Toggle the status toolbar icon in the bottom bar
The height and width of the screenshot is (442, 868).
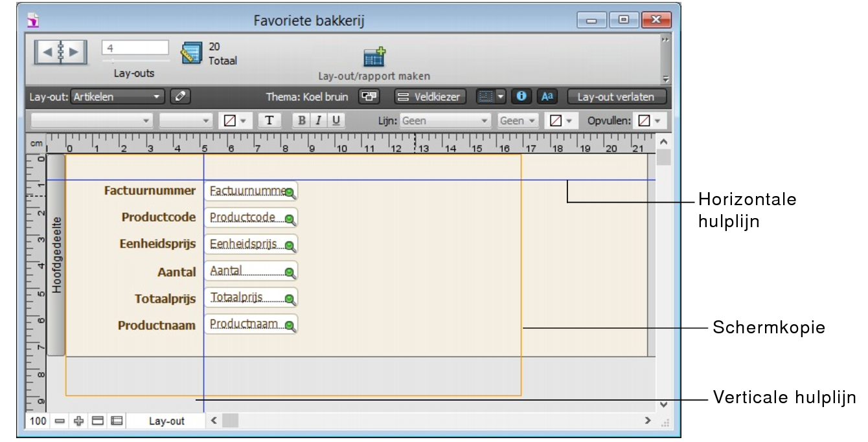point(98,421)
